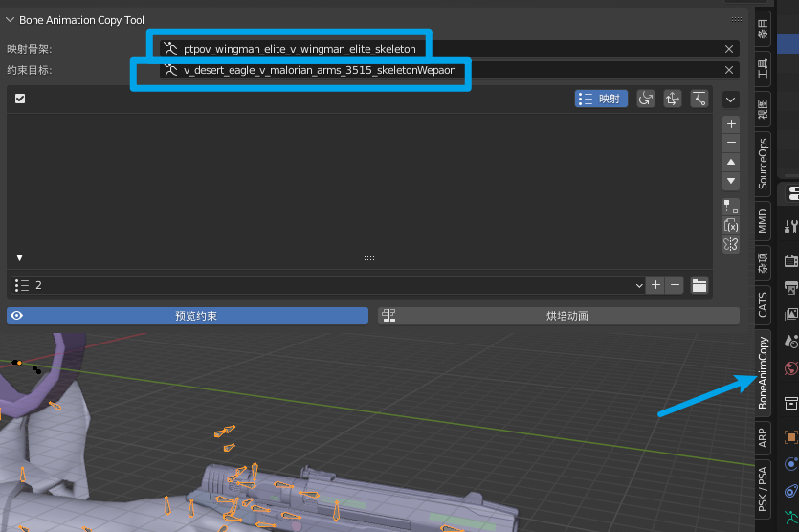Open the CATS sidebar tab

point(763,304)
